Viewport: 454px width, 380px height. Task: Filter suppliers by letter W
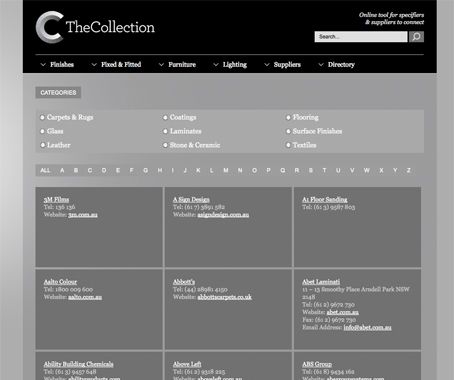pyautogui.click(x=367, y=170)
